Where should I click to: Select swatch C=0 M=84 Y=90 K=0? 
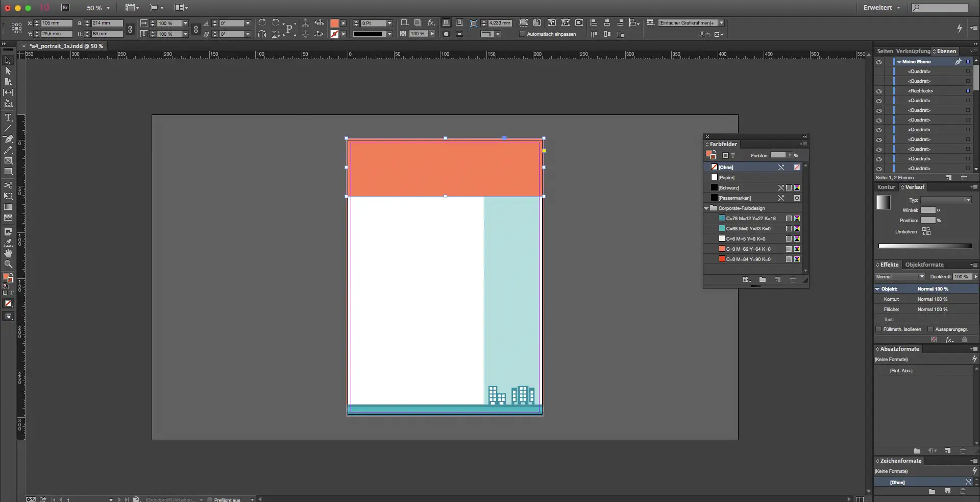tap(748, 259)
